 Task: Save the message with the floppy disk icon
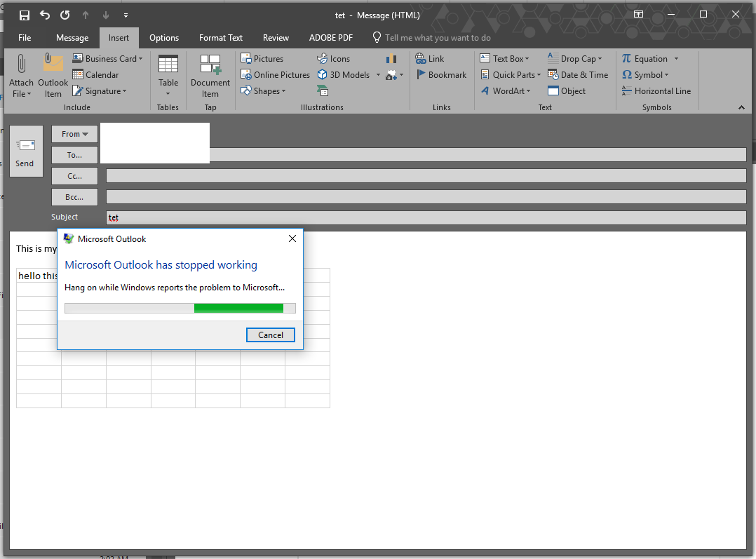(x=24, y=15)
